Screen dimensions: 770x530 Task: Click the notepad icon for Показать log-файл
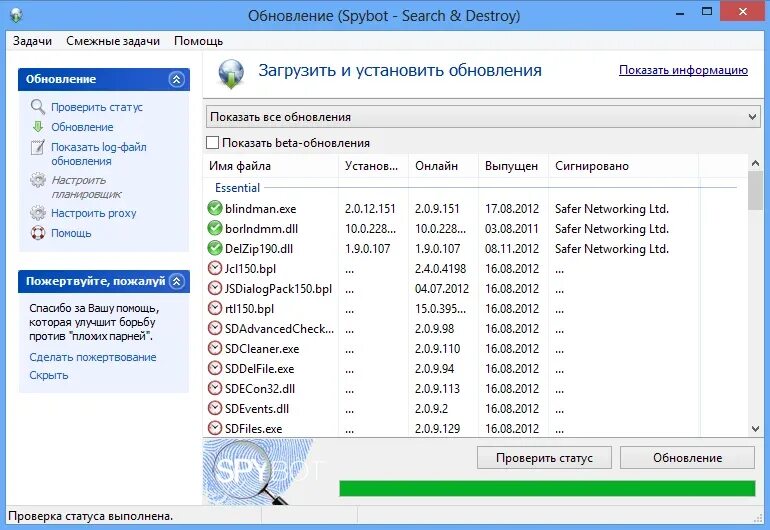point(38,147)
